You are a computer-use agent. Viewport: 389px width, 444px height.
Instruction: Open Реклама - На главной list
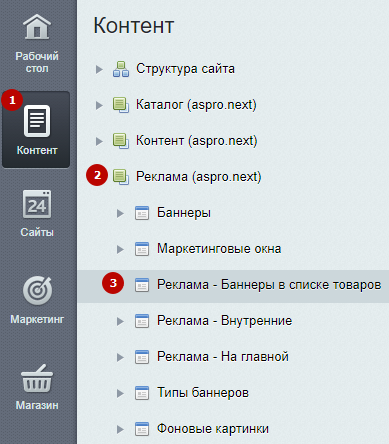[x=223, y=357]
